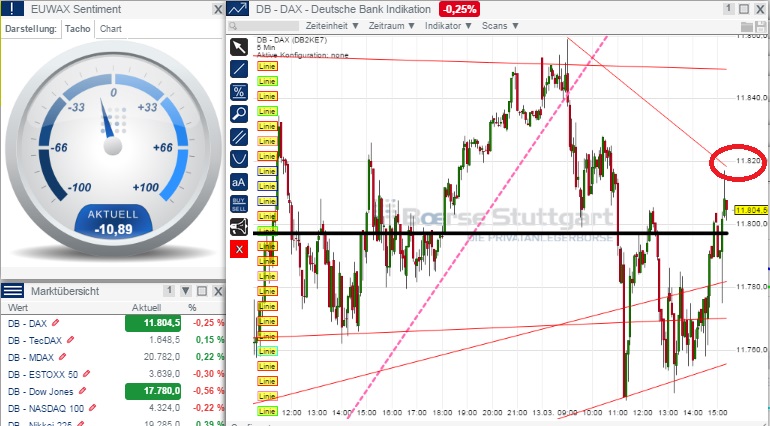Click the hamburger icon of Marktübersicht panel
The height and width of the screenshot is (426, 770).
pos(12,291)
